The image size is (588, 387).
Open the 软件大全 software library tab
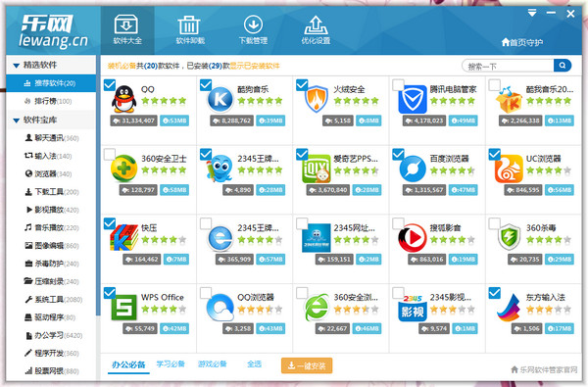coord(127,30)
